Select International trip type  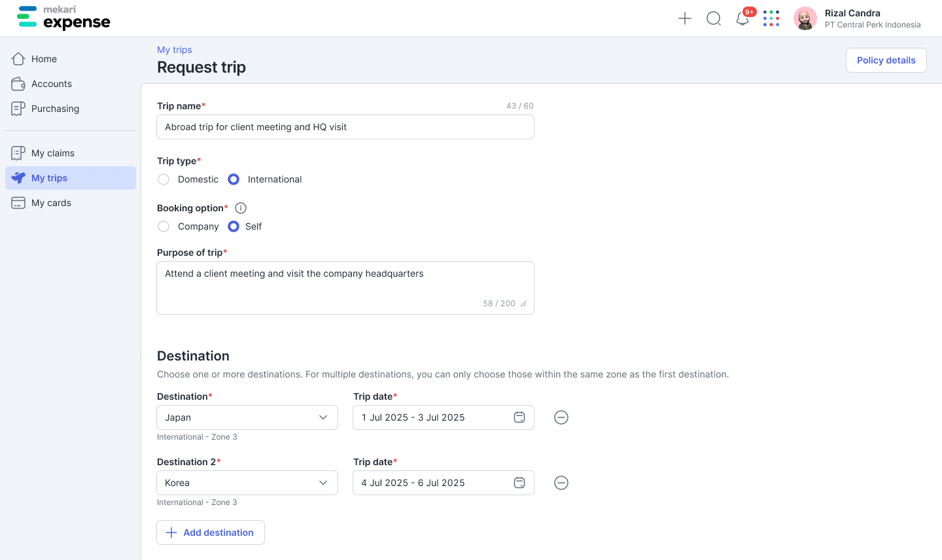pos(234,179)
